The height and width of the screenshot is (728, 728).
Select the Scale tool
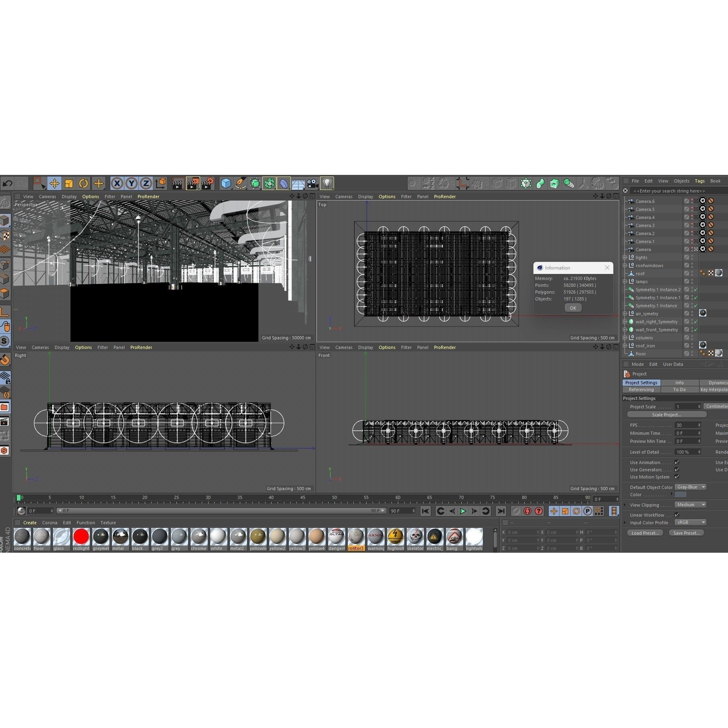pos(69,184)
